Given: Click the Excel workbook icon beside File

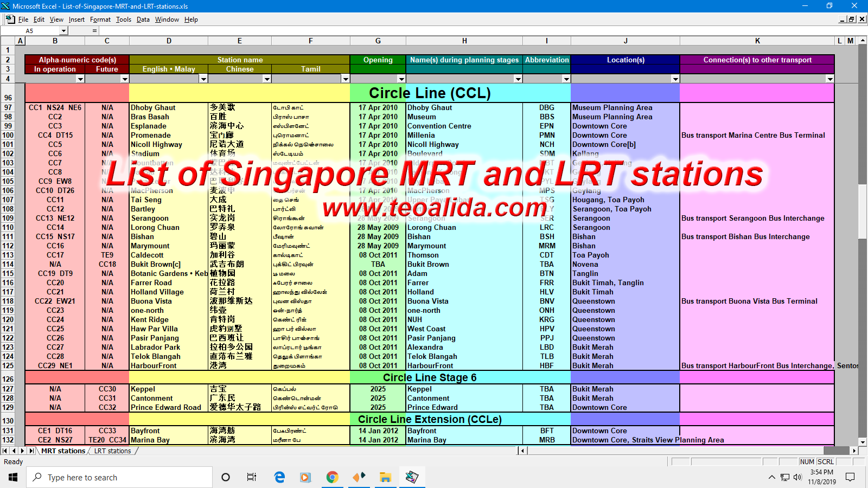Looking at the screenshot, I should (x=10, y=19).
